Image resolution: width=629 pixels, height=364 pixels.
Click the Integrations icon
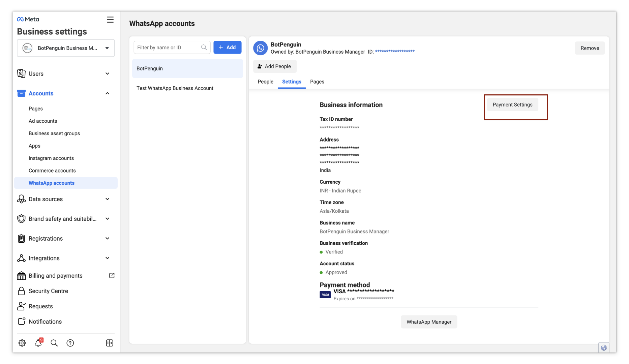click(21, 258)
